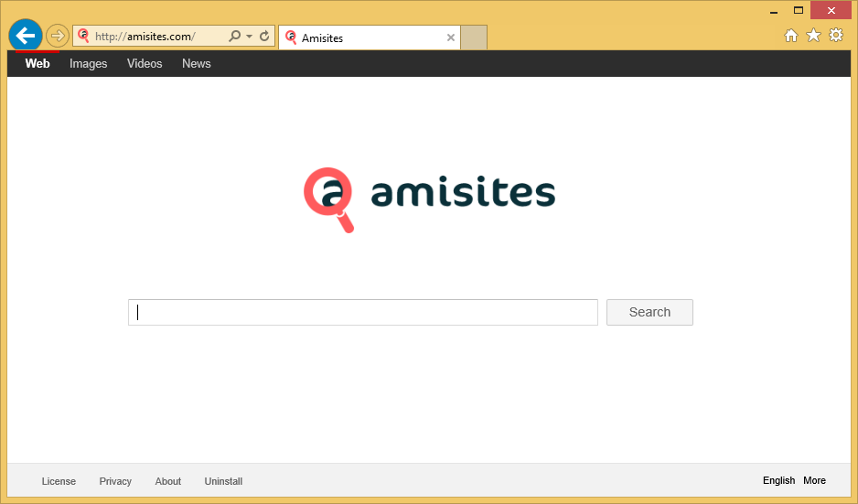Open the English language selector

(x=778, y=480)
